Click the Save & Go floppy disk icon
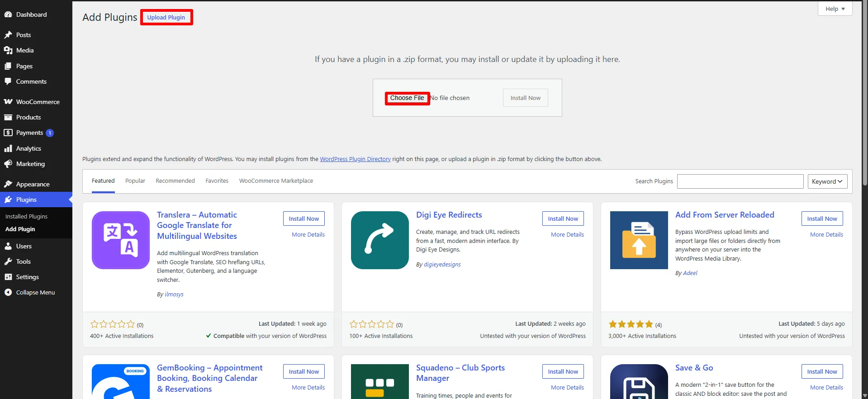 639,381
